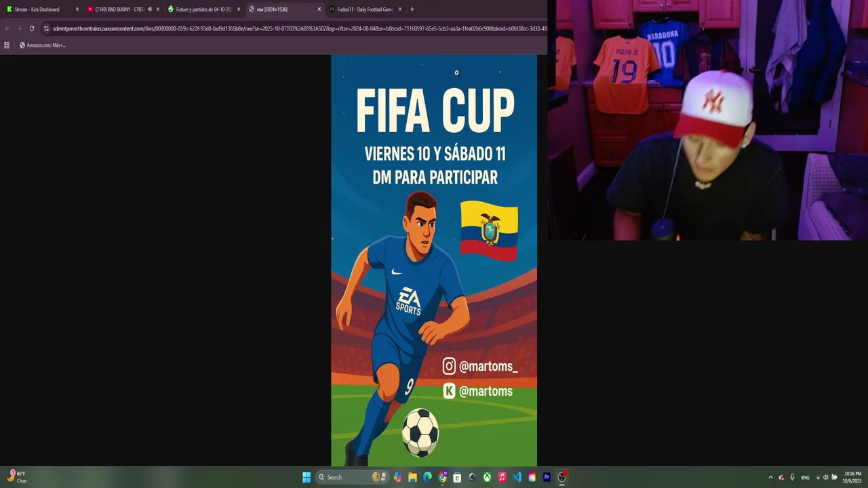Open Apple Music from taskbar
Screen dimensions: 868x488
tap(502, 477)
